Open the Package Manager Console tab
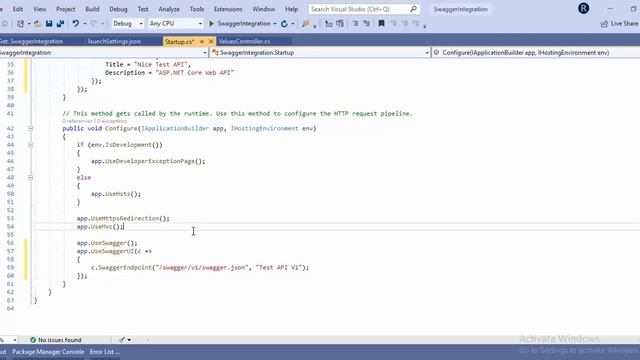640x360 pixels. 48,352
